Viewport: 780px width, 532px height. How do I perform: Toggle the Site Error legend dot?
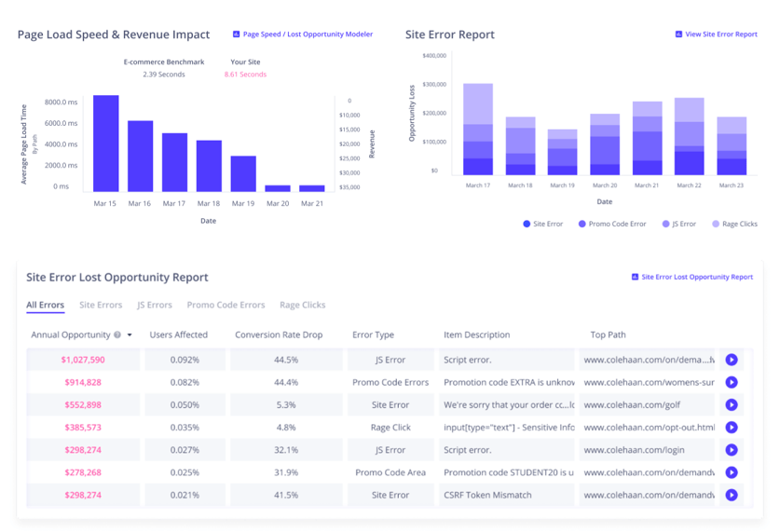coord(527,224)
